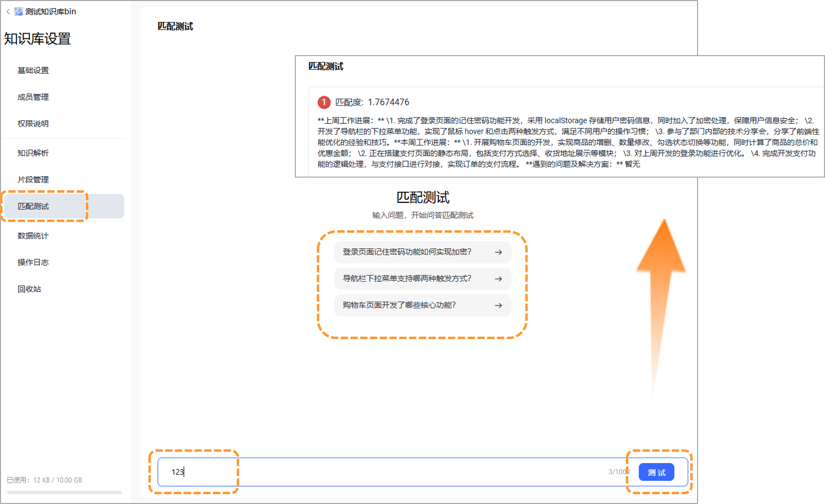Open 成员管理 in the sidebar
The height and width of the screenshot is (504, 825).
[33, 97]
